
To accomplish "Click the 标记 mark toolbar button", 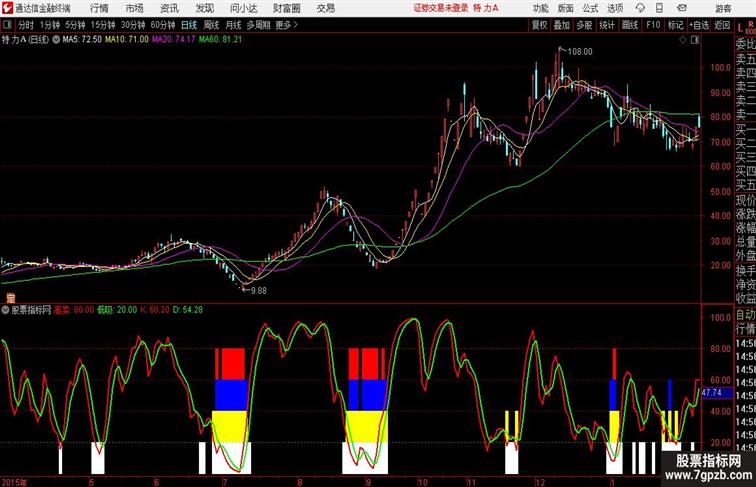I will pos(675,25).
